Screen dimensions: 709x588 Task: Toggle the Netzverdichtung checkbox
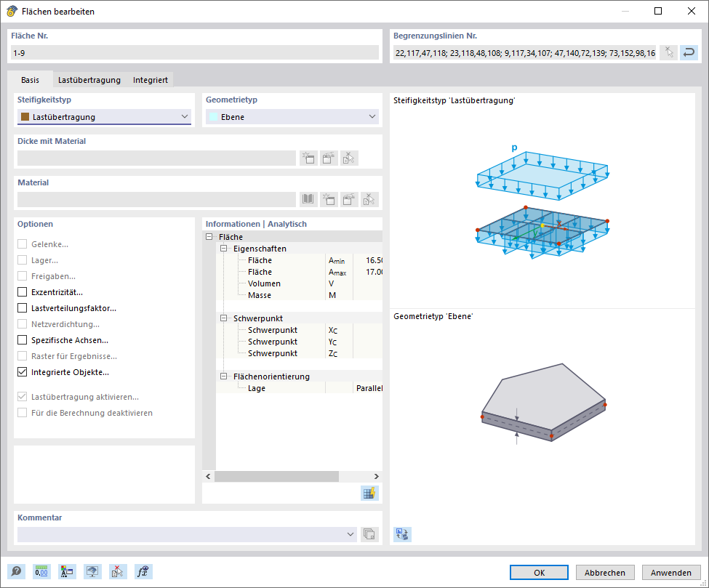click(22, 324)
